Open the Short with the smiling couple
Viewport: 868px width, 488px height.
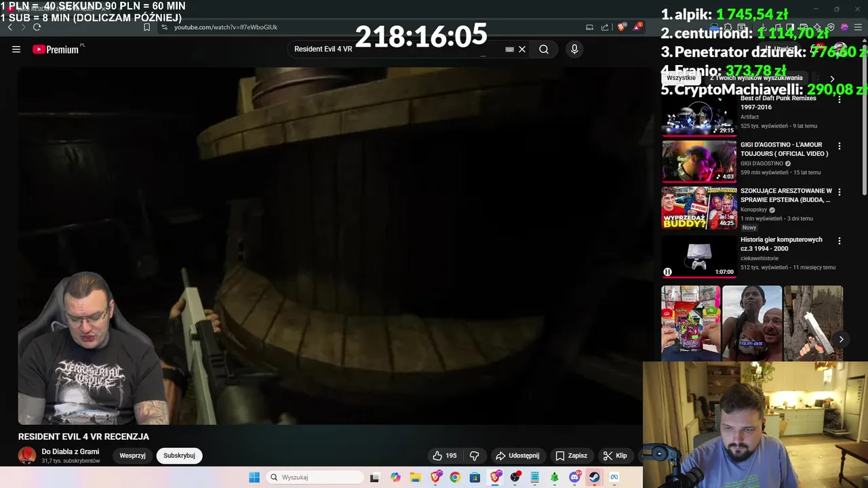pos(751,323)
